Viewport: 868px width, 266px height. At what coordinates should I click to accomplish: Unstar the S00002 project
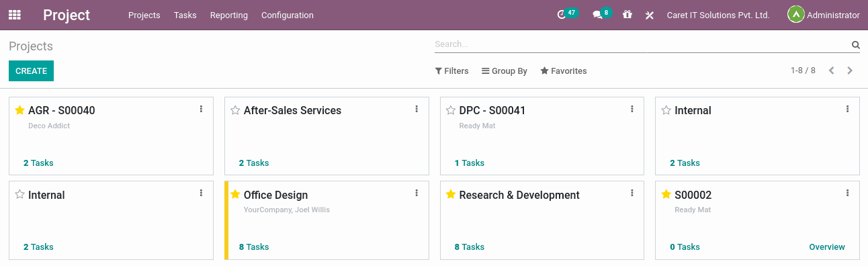click(x=666, y=195)
